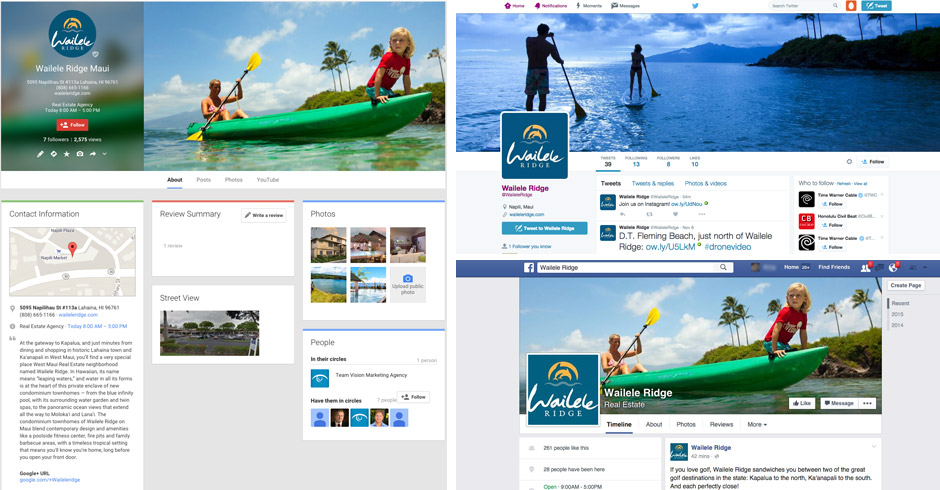This screenshot has height=490, width=940.
Task: Open Facebook friend requests icon
Action: (865, 267)
